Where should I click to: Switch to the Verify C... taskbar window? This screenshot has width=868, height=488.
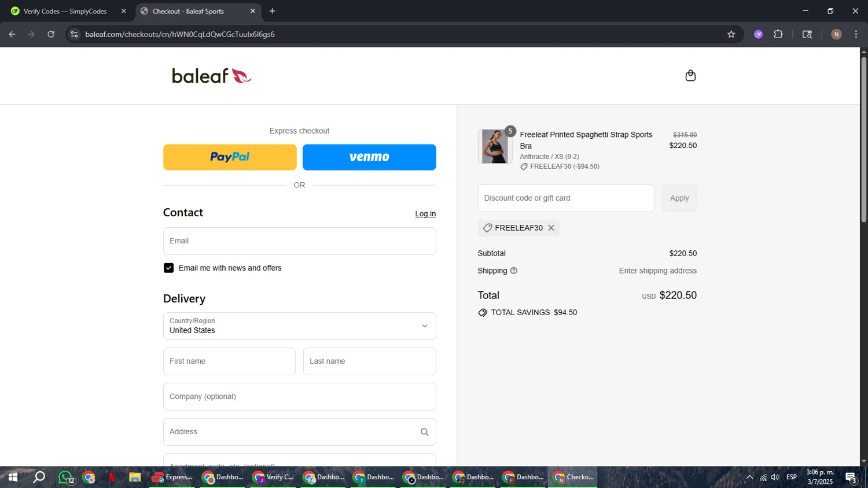[x=274, y=477]
